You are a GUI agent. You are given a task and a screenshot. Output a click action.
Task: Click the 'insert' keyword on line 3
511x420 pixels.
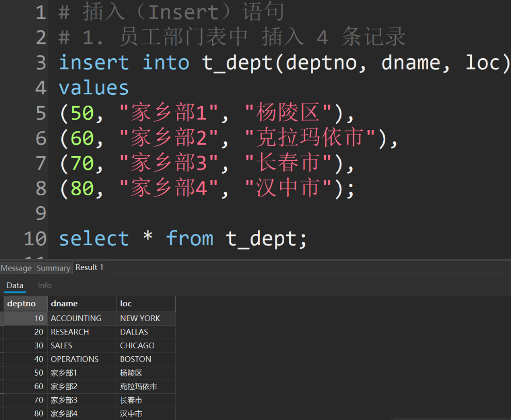(94, 62)
